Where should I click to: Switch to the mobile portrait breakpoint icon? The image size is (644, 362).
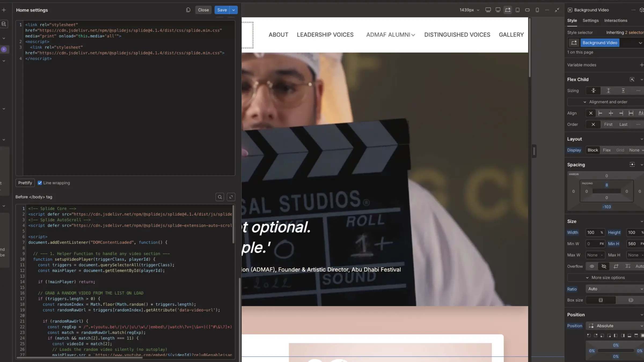coord(537,10)
